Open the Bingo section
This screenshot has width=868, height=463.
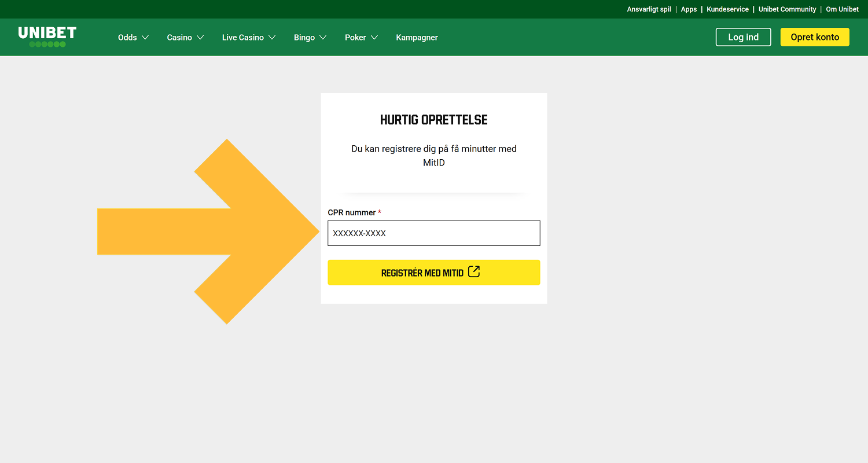[x=304, y=38]
